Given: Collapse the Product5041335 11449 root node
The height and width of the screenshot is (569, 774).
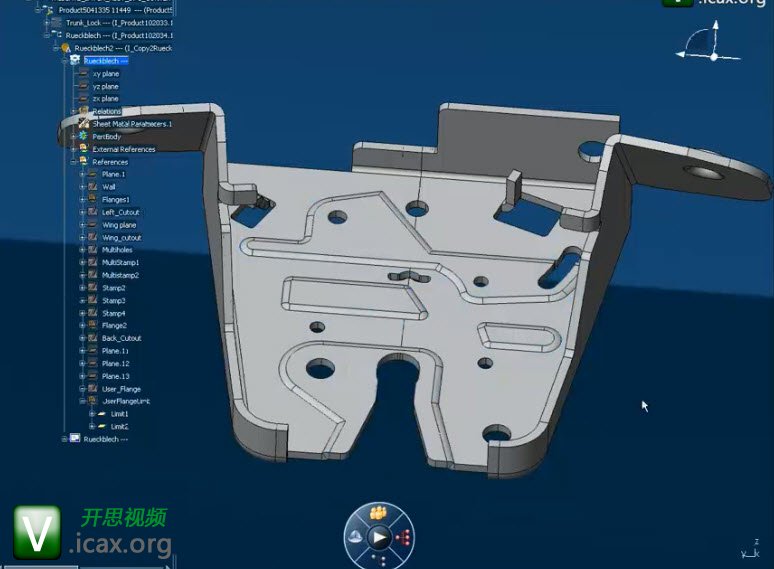Looking at the screenshot, I should (38, 9).
